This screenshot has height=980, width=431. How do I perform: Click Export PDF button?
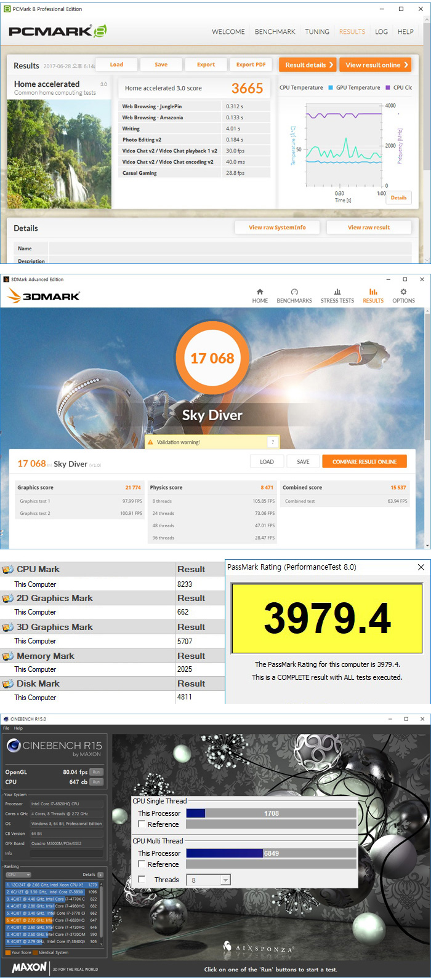[251, 65]
